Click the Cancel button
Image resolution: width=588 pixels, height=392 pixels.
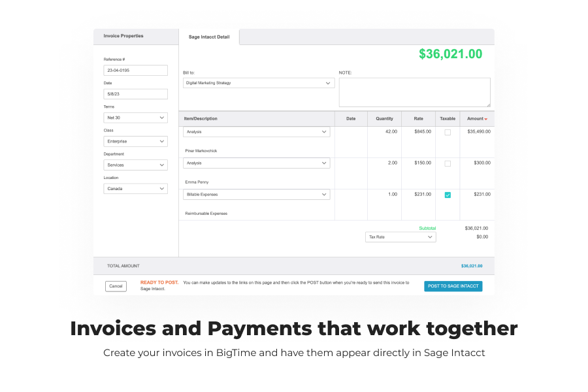pos(116,286)
